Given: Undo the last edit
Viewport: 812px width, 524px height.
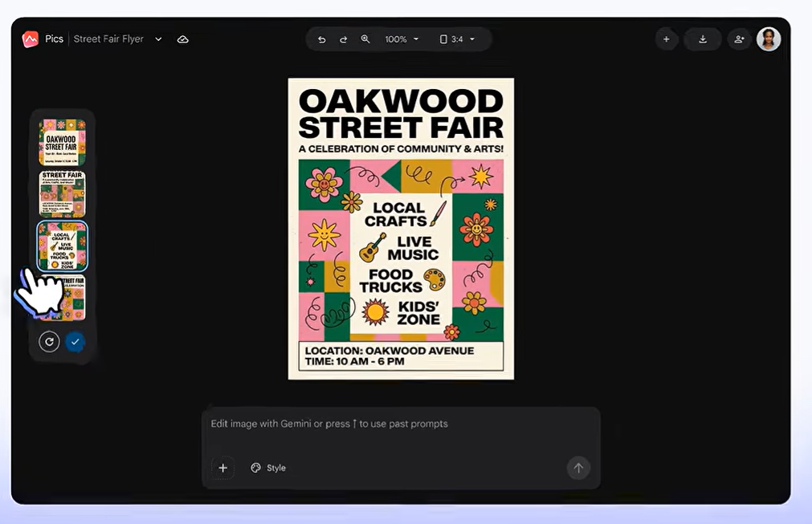Looking at the screenshot, I should (321, 39).
